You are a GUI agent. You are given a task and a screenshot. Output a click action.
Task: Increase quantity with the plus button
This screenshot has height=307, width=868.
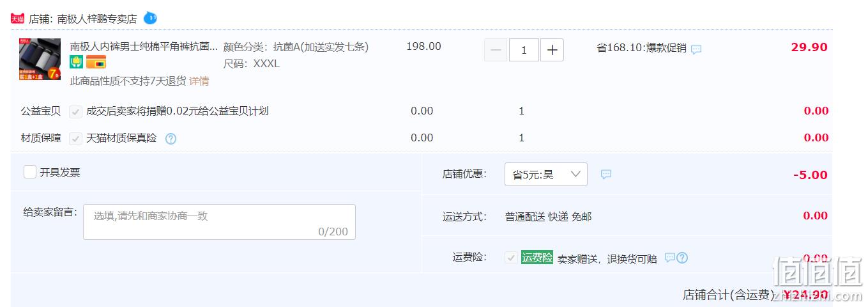pyautogui.click(x=552, y=49)
